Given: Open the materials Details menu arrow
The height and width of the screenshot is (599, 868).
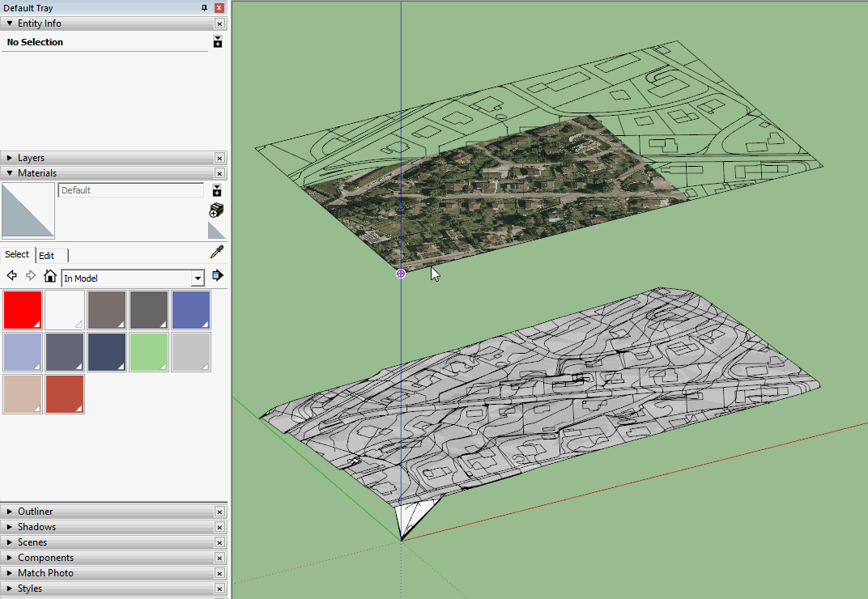Looking at the screenshot, I should click(x=218, y=275).
